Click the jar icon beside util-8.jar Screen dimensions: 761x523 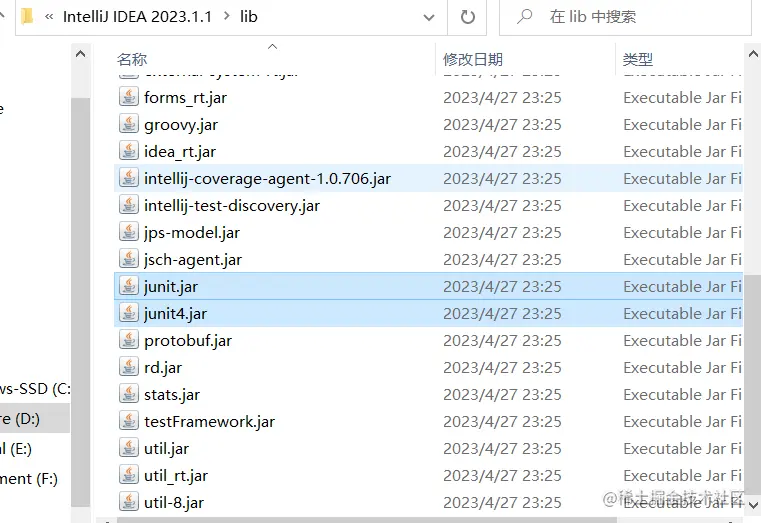tap(129, 502)
